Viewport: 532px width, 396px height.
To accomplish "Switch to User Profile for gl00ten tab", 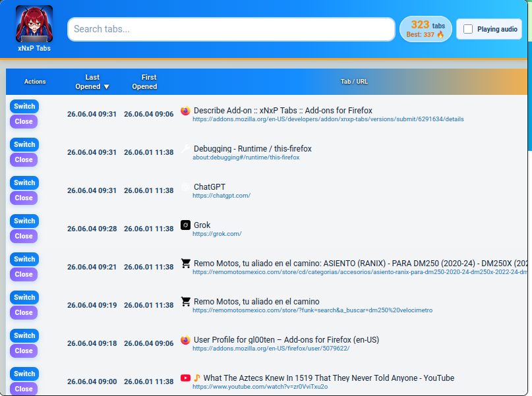I will 24,335.
